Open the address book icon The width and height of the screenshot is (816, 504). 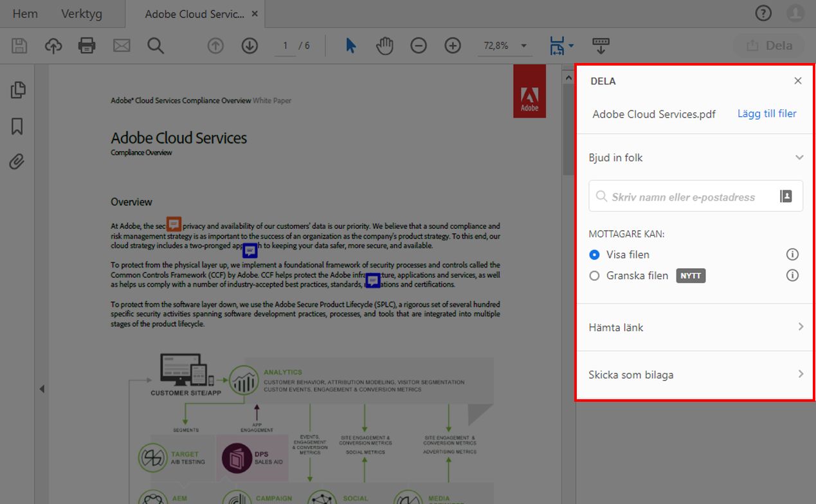786,196
